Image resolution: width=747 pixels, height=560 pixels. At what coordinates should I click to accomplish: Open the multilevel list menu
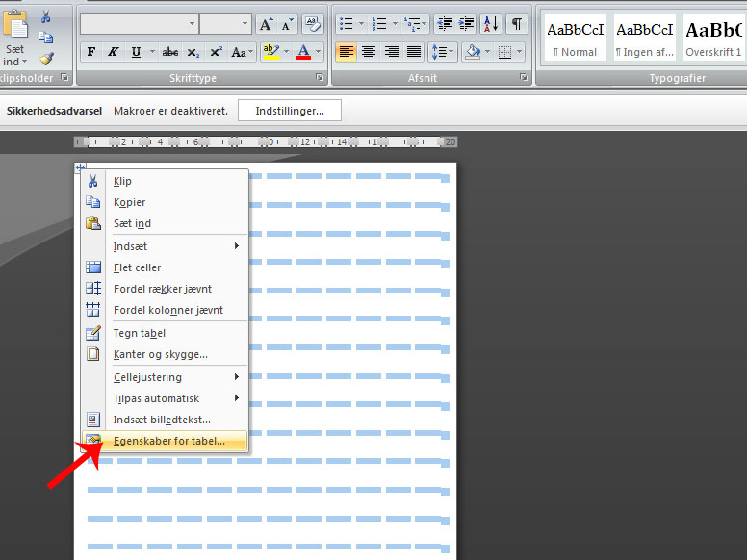415,24
